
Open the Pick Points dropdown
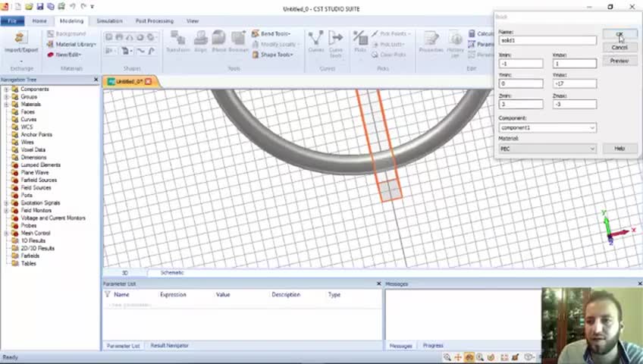point(391,33)
